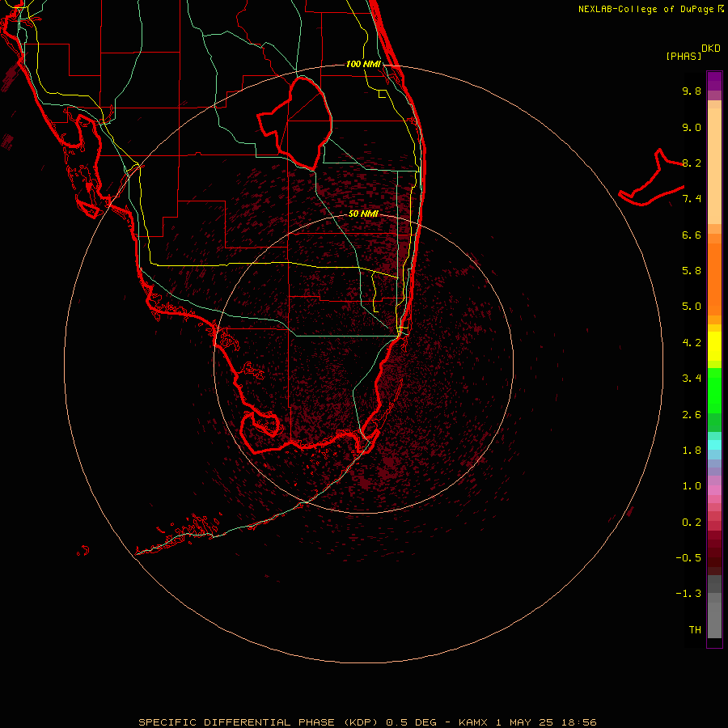Select the purple band atop the color scale

714,81
